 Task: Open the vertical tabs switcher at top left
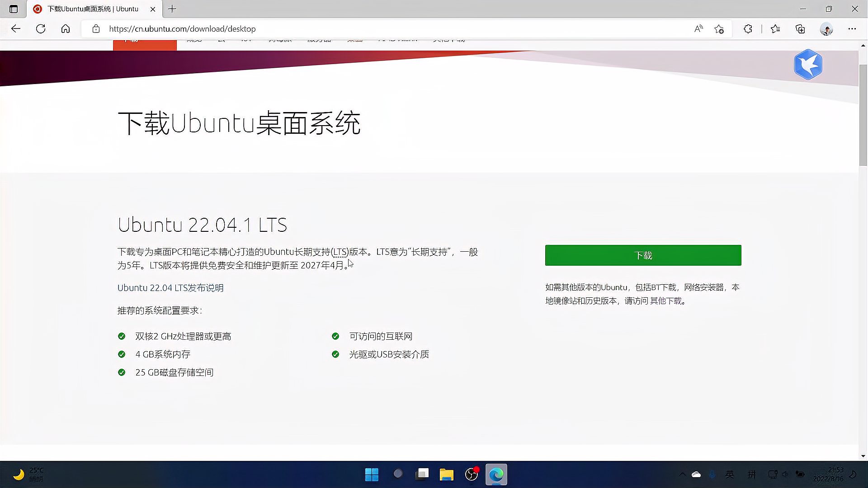pyautogui.click(x=14, y=9)
